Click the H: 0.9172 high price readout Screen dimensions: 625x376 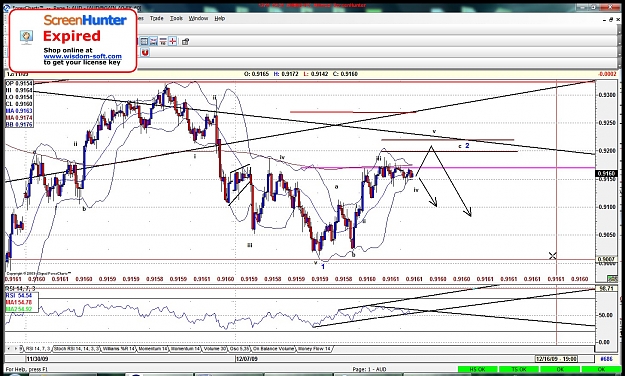pyautogui.click(x=286, y=74)
